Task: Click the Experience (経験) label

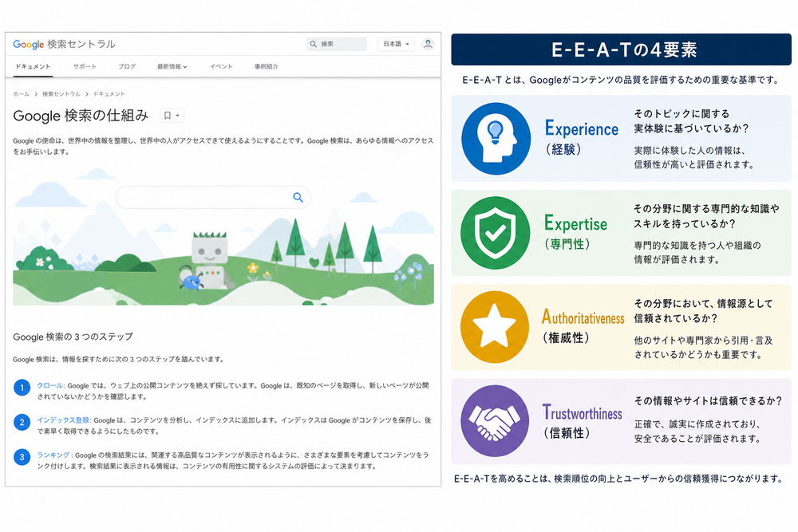Action: 582,137
